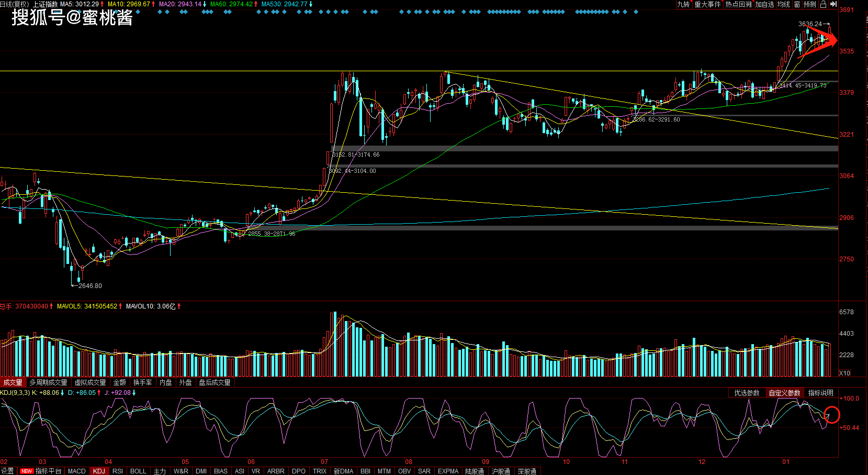Click month 07 on time axis
This screenshot has height=475, width=868.
click(x=324, y=462)
